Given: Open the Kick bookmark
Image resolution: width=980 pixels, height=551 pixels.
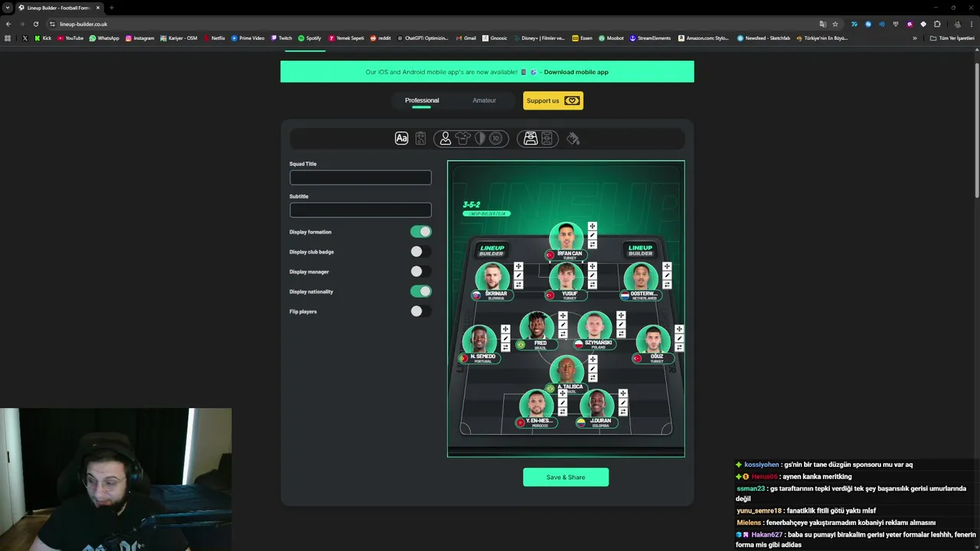Looking at the screenshot, I should pos(43,37).
